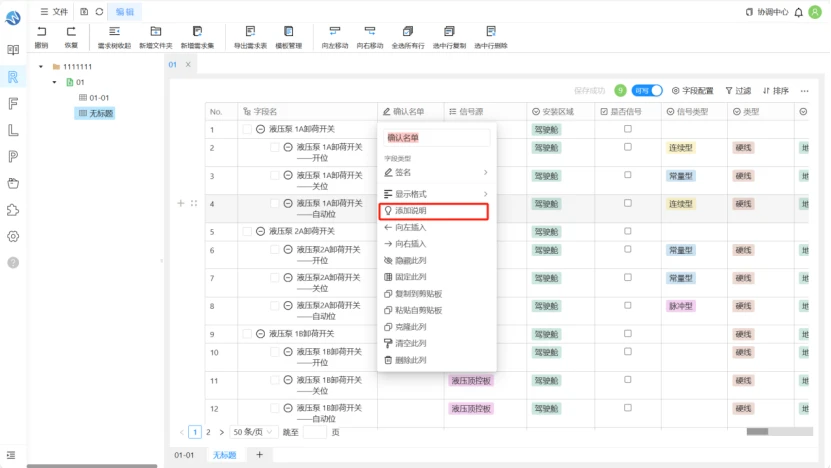Open the book icon in left sidebar

13,50
